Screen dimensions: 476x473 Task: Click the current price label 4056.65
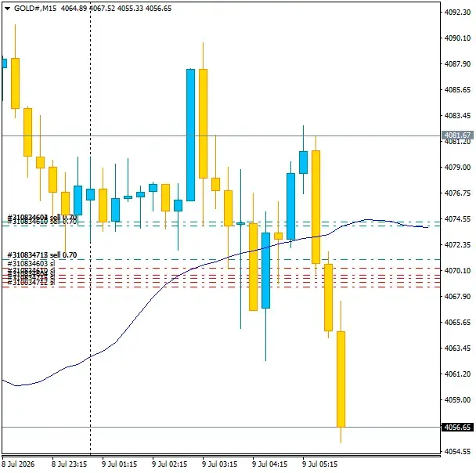[x=457, y=427]
